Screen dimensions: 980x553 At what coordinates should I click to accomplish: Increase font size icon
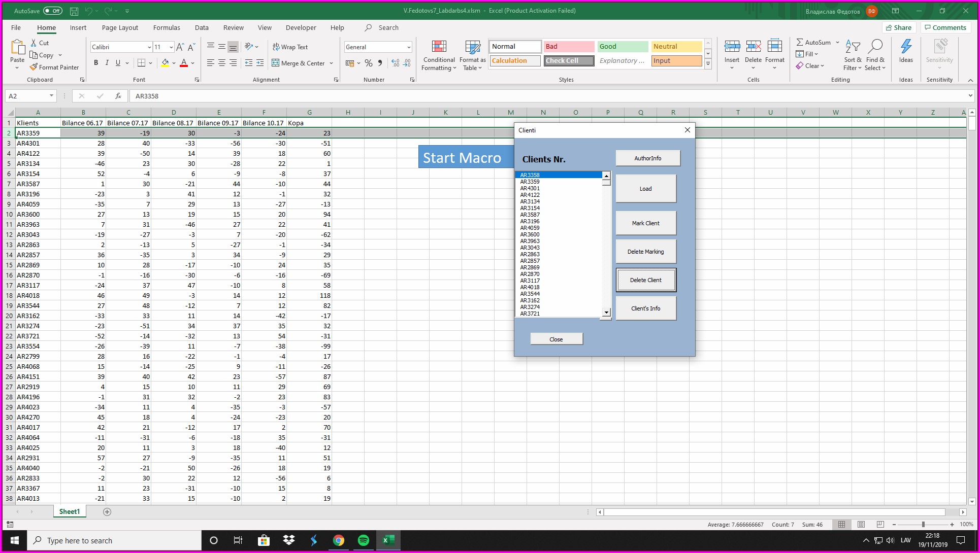pos(180,47)
